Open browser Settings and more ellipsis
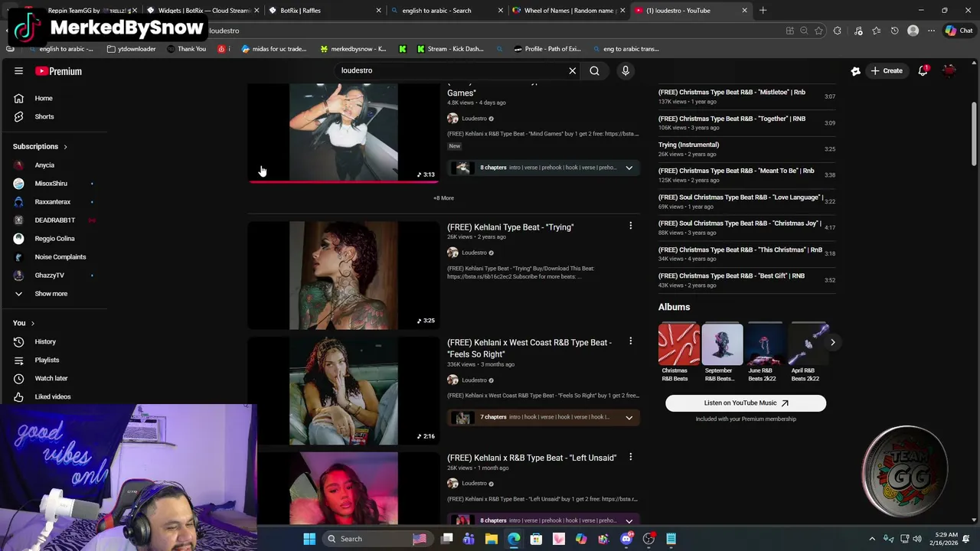Viewport: 980px width, 551px height. 931,31
